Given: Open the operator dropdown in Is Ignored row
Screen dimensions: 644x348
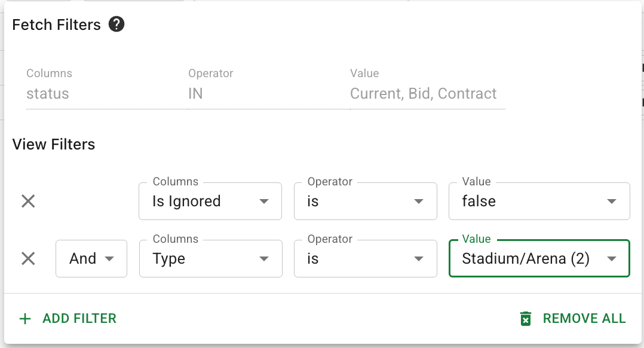Looking at the screenshot, I should (366, 202).
